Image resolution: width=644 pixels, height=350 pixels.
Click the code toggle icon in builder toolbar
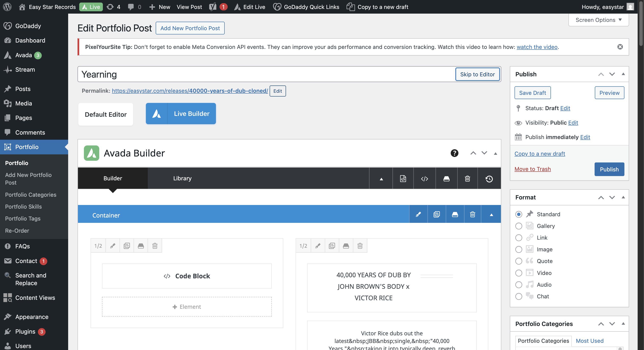pyautogui.click(x=424, y=179)
